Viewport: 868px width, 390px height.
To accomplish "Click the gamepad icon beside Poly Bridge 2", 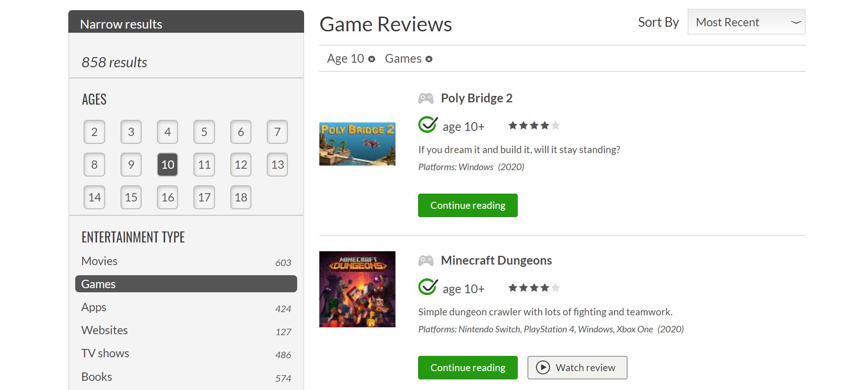I will coord(425,98).
